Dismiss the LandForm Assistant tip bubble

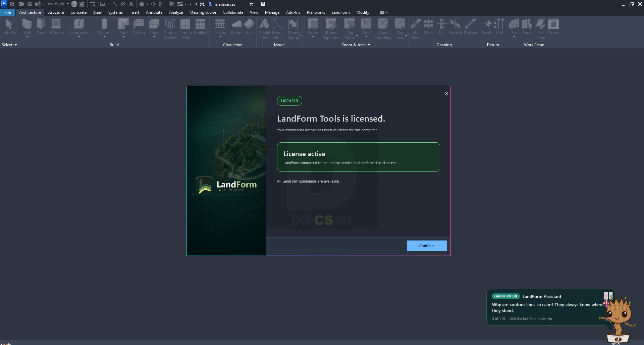coord(611,296)
